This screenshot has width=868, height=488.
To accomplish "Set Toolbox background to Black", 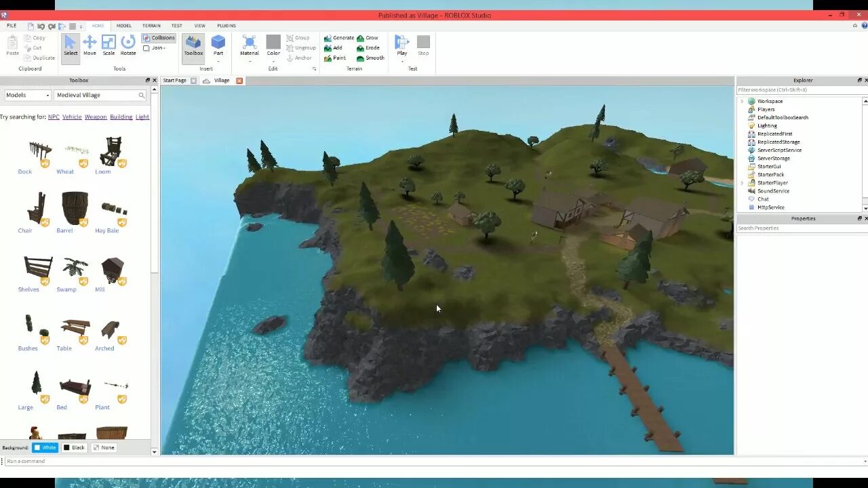I will pos(75,447).
